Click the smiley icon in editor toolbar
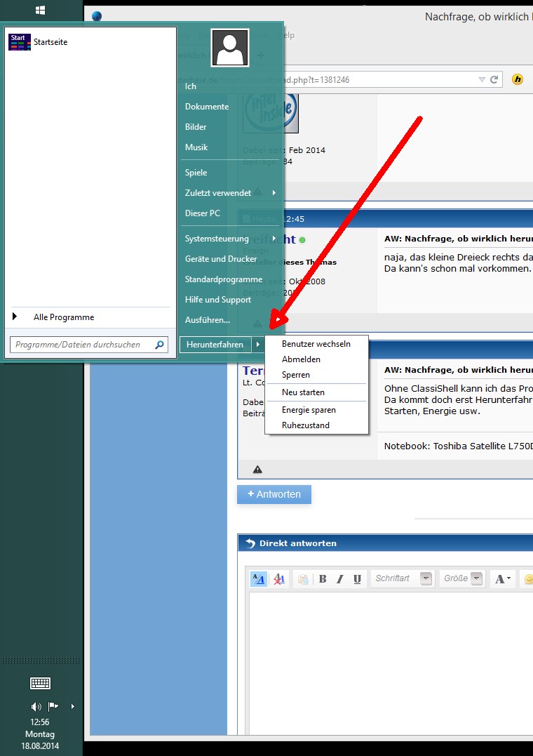 tap(528, 578)
